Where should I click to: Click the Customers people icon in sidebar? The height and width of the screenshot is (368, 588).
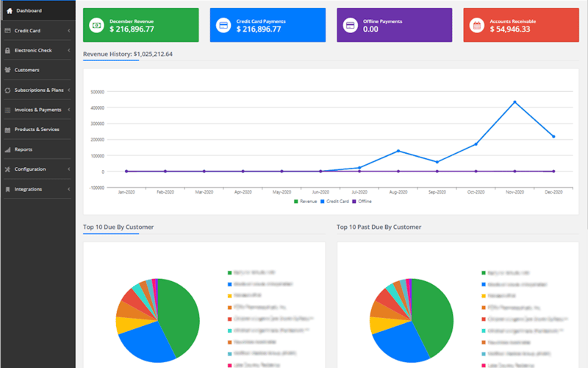click(x=7, y=70)
